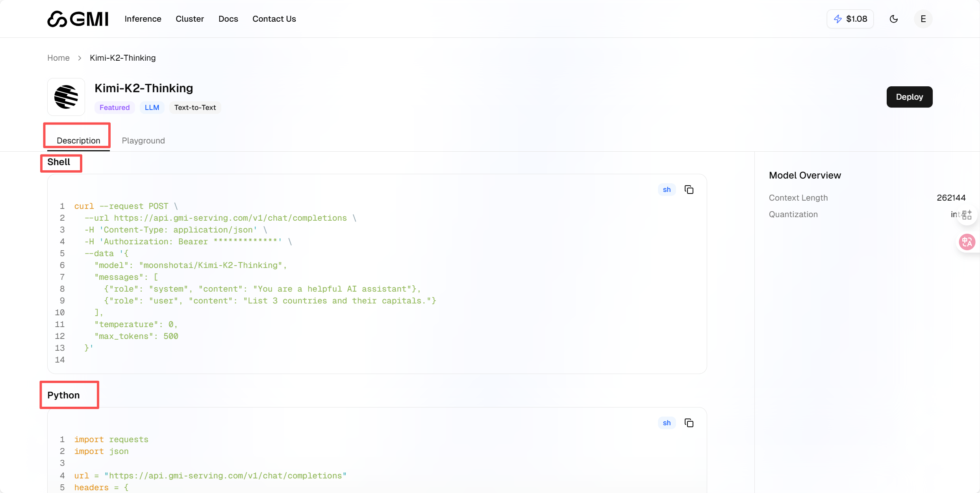Select the Description tab
This screenshot has width=980, height=493.
[78, 141]
